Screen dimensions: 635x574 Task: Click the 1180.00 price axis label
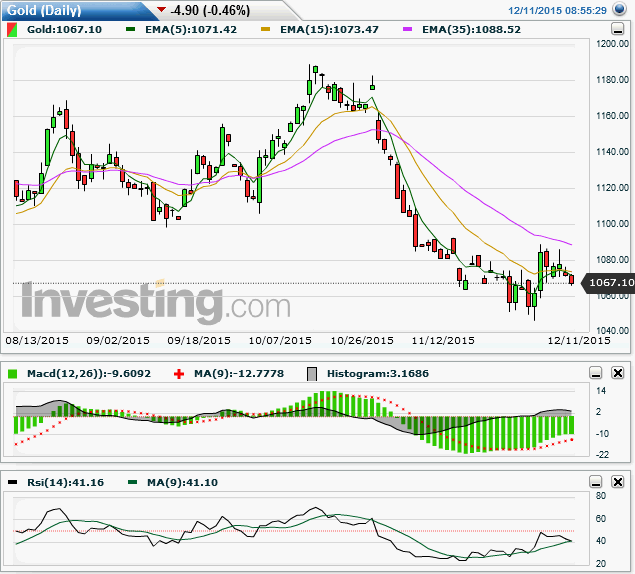612,80
